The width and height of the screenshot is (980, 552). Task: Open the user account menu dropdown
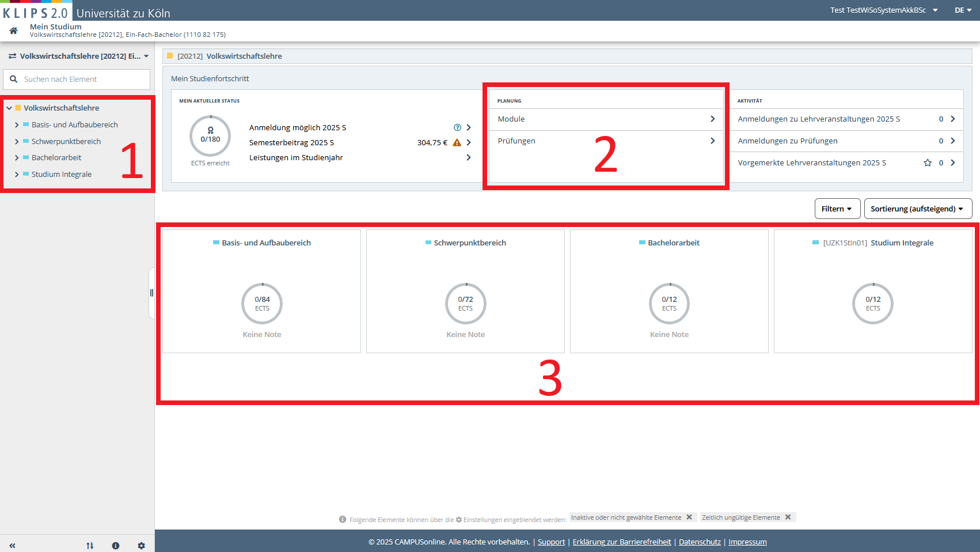pos(884,10)
